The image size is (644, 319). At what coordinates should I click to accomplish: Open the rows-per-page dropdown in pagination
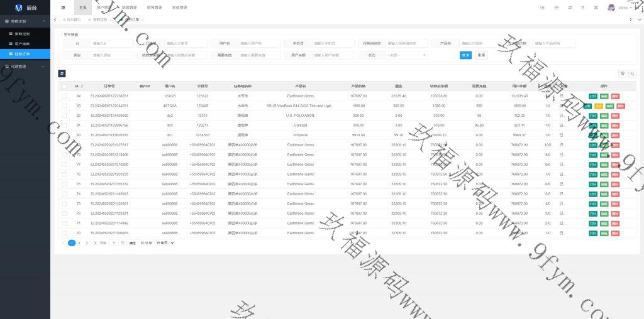[x=164, y=242]
